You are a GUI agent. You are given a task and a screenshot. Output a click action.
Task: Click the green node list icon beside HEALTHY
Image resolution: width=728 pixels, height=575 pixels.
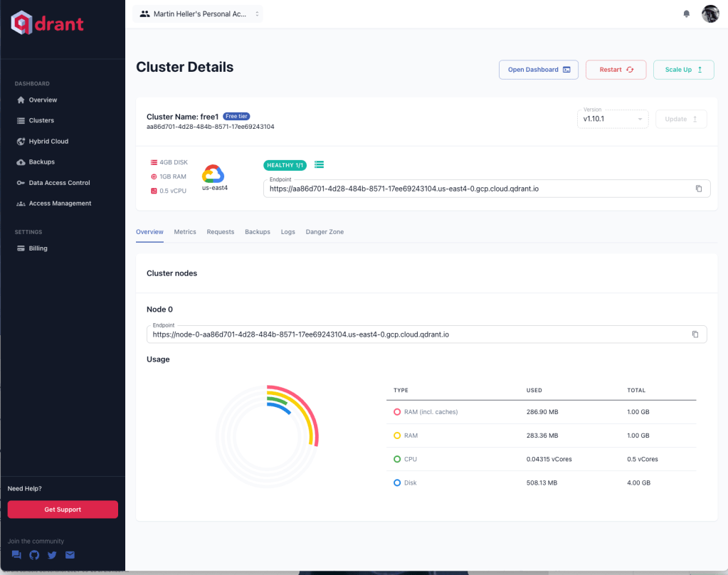[x=319, y=165]
